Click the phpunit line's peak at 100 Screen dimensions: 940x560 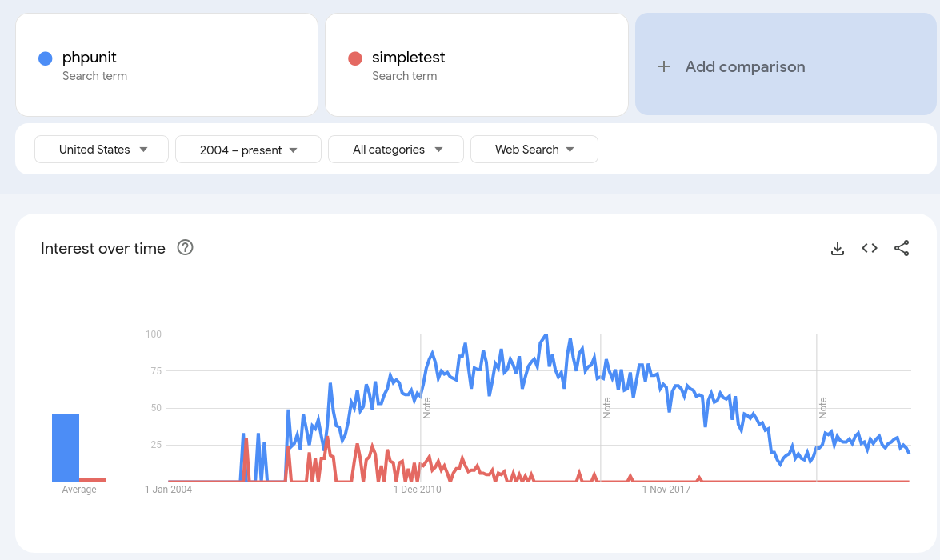tap(546, 334)
